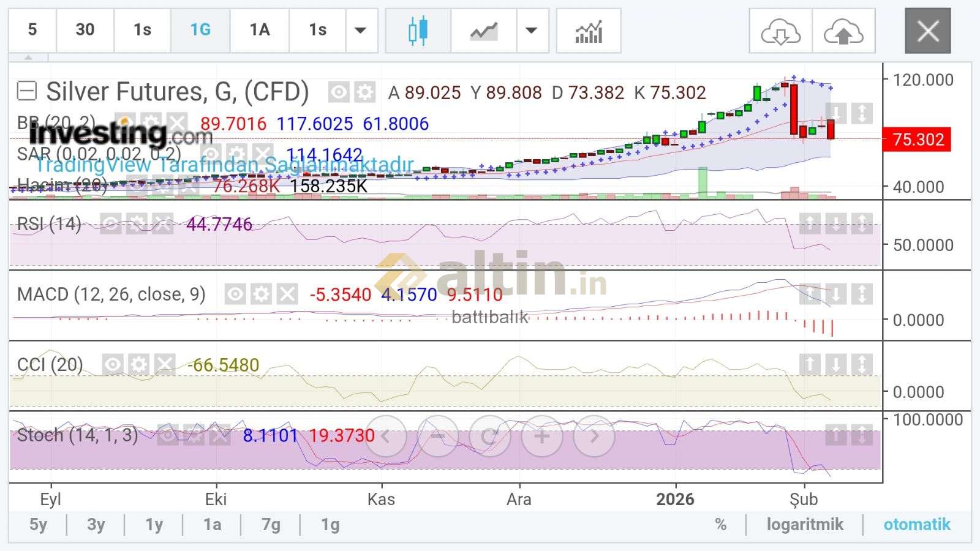Click the cloud upload icon
This screenshot has height=551, width=980.
pyautogui.click(x=843, y=32)
